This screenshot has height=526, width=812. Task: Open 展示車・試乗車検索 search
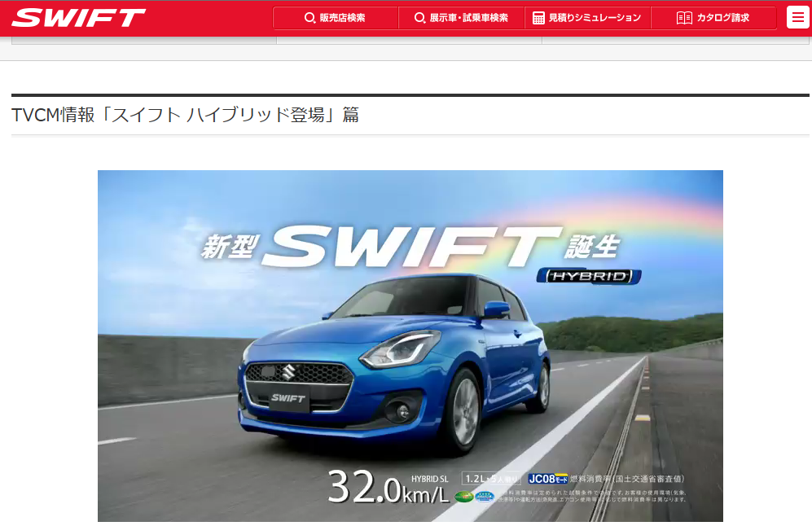point(462,18)
